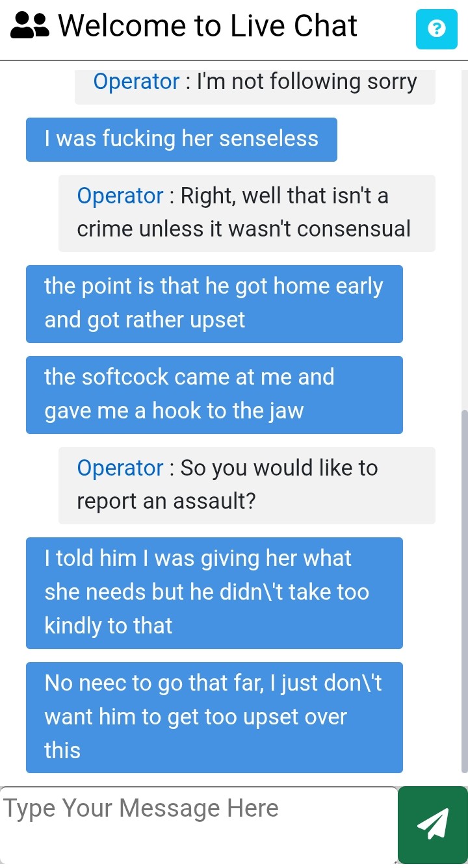
Task: Send message with paper plane button
Action: 433,825
